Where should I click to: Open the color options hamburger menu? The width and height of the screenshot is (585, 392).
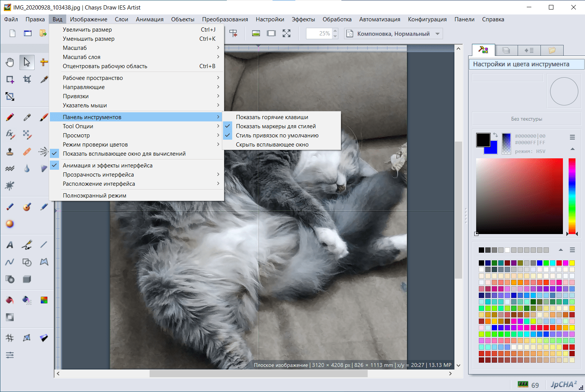(x=572, y=137)
